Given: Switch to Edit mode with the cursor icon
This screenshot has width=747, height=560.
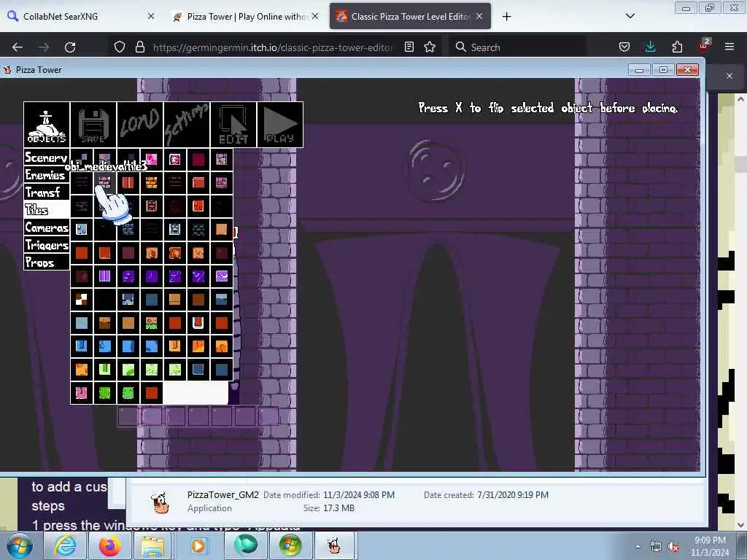Looking at the screenshot, I should tap(233, 125).
